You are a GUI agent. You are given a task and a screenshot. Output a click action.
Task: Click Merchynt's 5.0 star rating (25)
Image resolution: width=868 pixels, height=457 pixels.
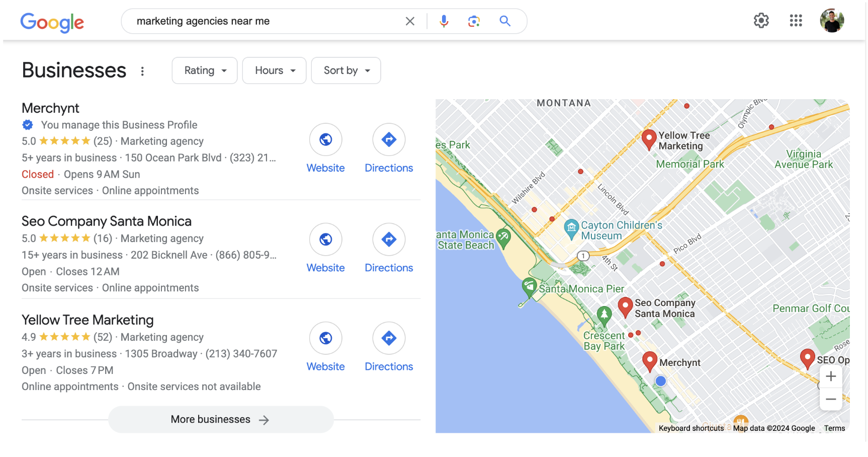pyautogui.click(x=67, y=141)
